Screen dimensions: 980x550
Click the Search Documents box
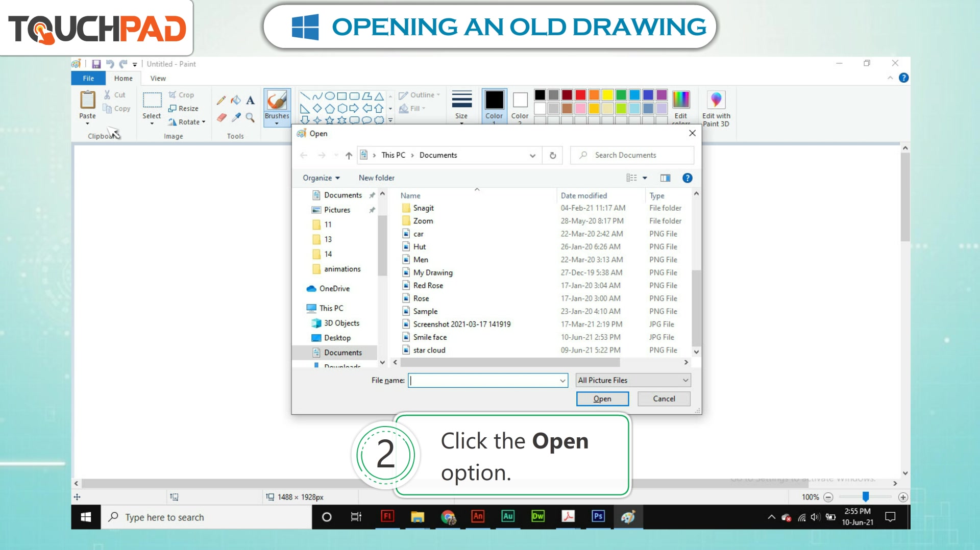(632, 155)
